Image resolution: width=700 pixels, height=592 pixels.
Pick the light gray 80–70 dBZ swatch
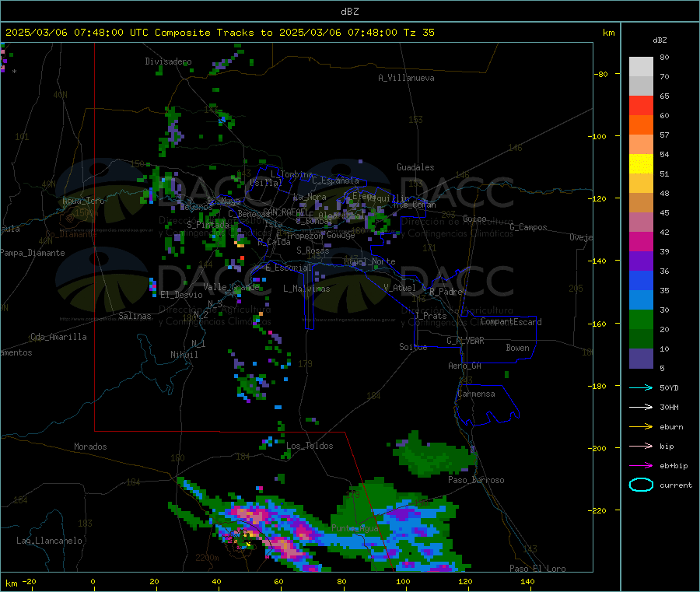click(x=641, y=67)
